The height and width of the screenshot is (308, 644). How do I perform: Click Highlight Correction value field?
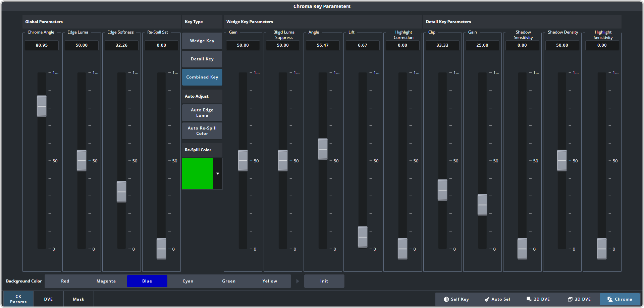click(x=402, y=45)
